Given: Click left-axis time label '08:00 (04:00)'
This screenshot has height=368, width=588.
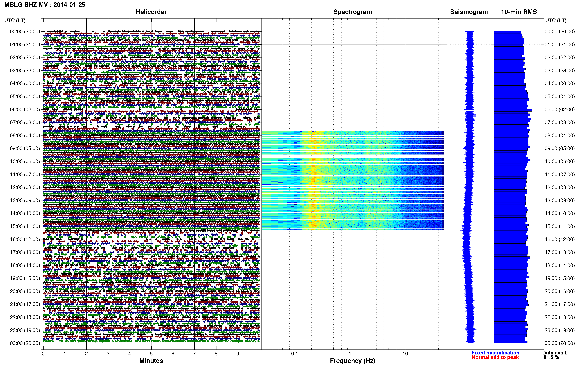Looking at the screenshot, I should (25, 135).
